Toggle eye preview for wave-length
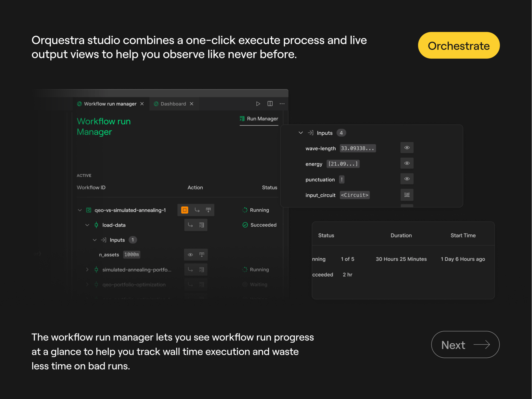Image resolution: width=532 pixels, height=399 pixels. [407, 148]
